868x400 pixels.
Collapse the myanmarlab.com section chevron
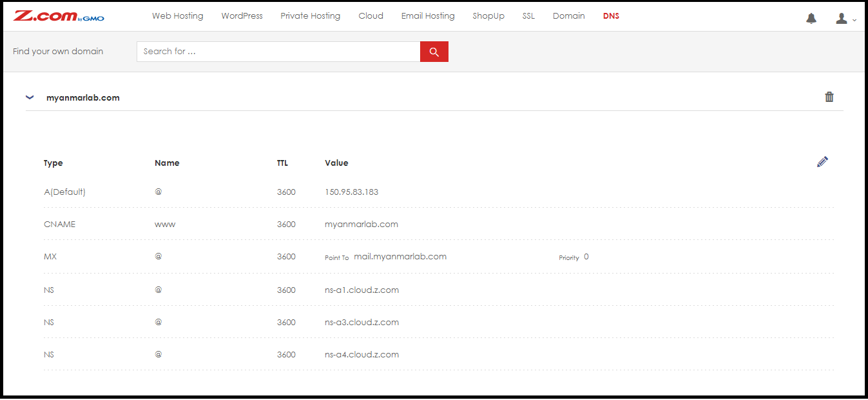coord(30,97)
